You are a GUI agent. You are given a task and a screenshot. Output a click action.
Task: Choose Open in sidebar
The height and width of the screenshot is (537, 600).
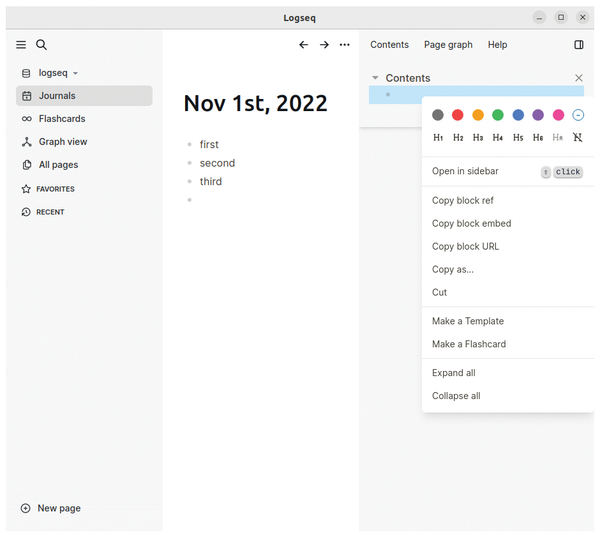pos(508,171)
